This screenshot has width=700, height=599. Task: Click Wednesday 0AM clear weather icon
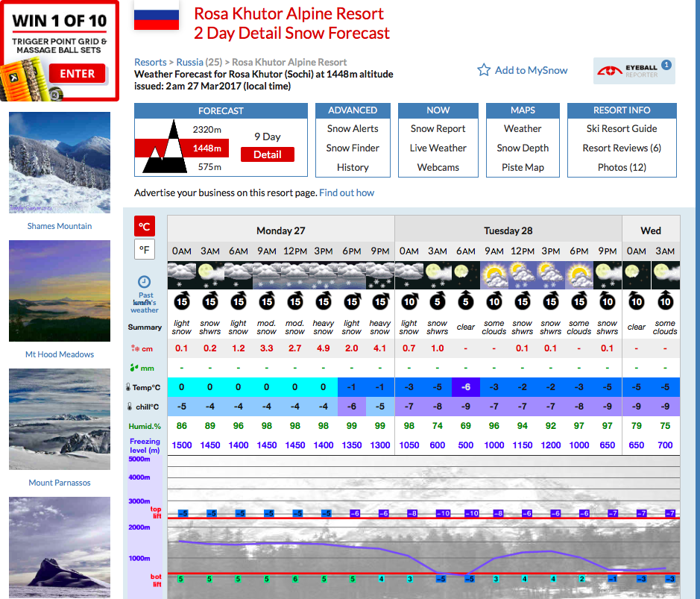(636, 275)
